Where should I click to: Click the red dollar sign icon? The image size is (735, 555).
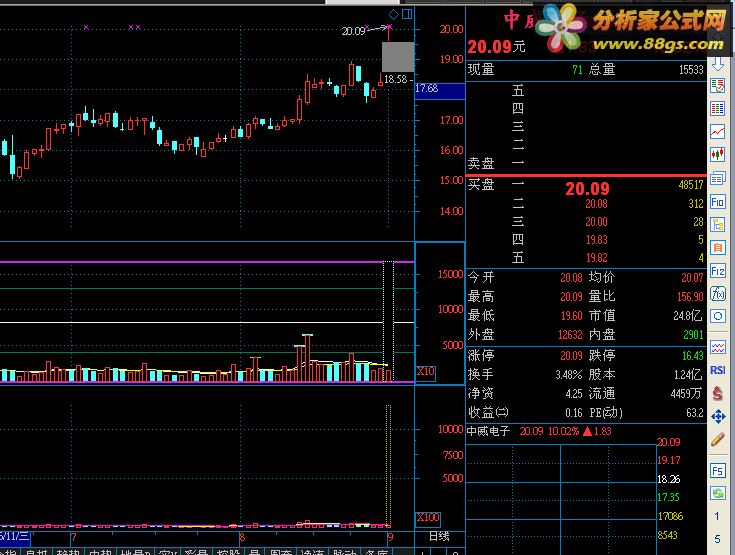[x=718, y=393]
